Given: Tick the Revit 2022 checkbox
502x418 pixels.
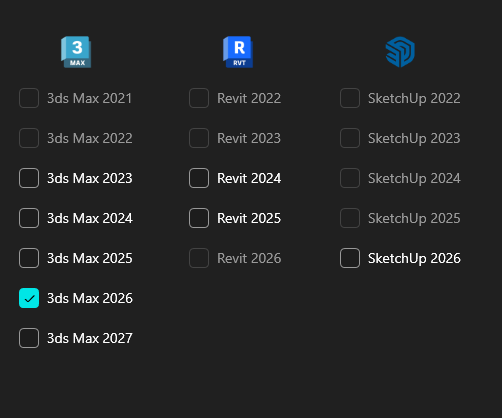Looking at the screenshot, I should click(199, 98).
